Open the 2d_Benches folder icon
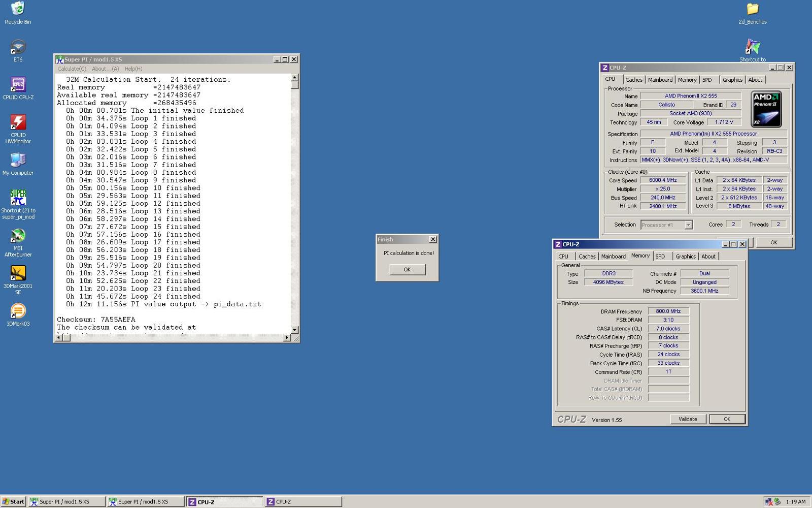The height and width of the screenshot is (508, 812). (x=753, y=13)
